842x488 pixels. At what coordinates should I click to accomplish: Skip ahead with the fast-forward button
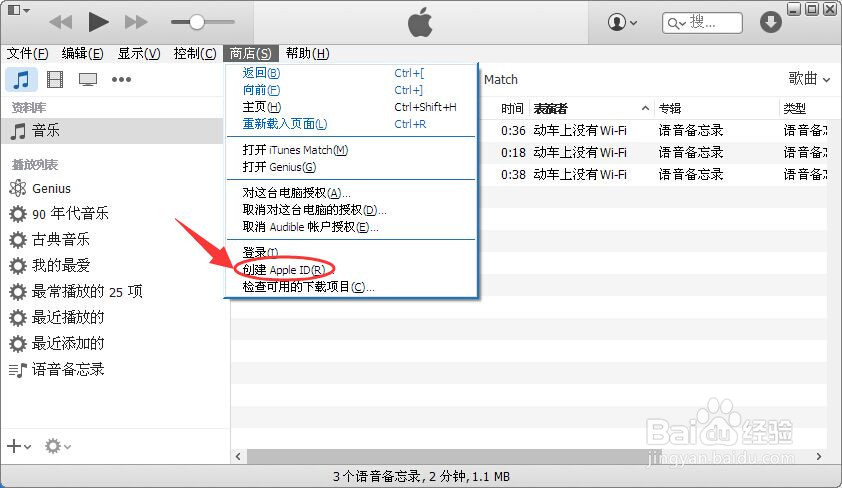(136, 22)
